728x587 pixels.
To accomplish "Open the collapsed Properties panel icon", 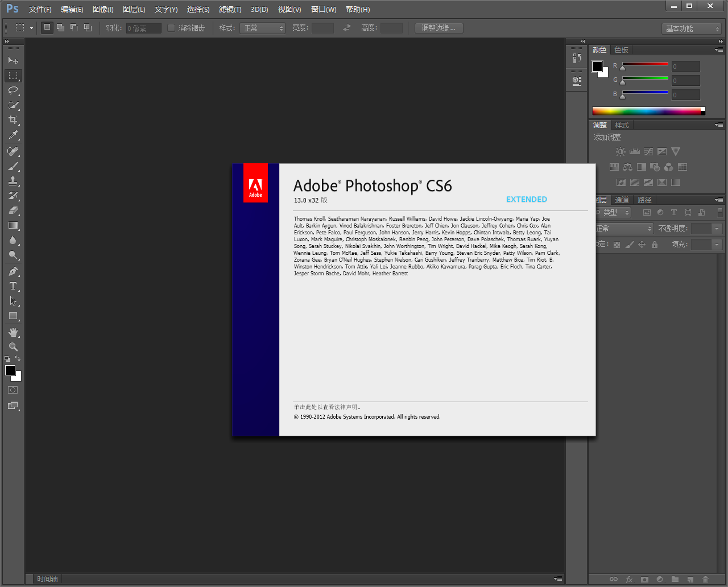I will tap(577, 81).
